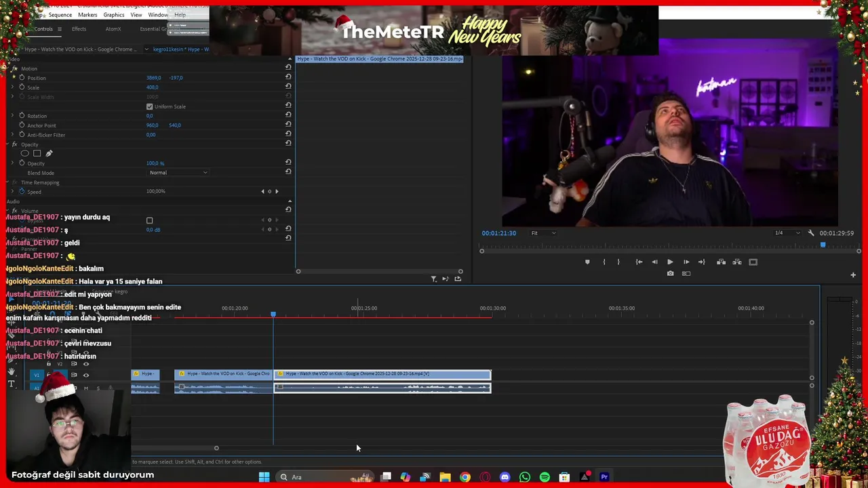Open the Blend Mode Normal dropdown
The height and width of the screenshot is (488, 868).
(178, 172)
